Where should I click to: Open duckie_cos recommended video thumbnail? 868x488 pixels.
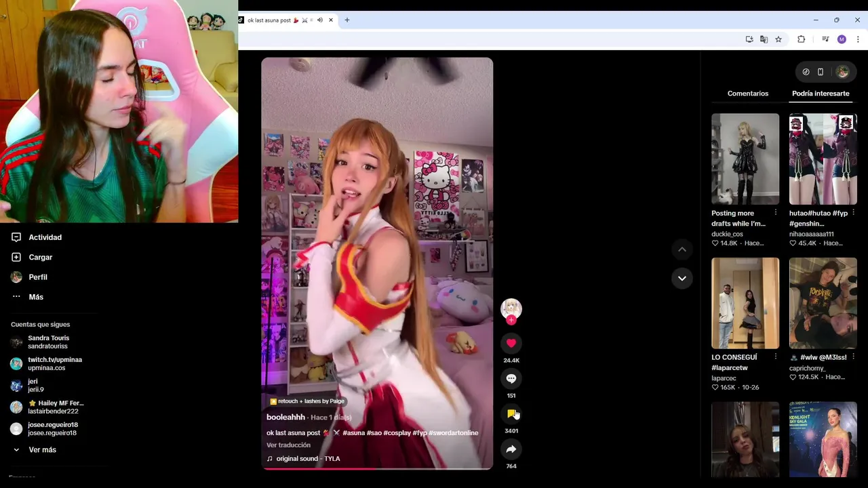click(745, 159)
